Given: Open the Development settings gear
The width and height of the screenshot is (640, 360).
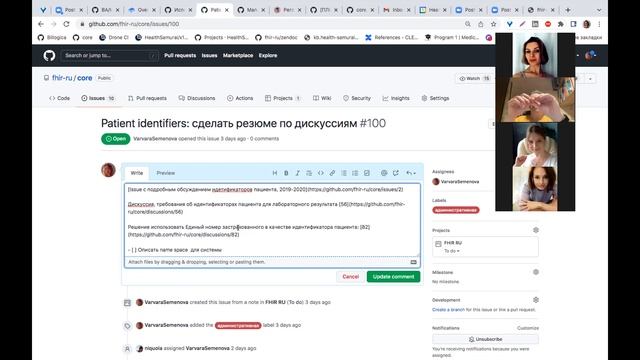Looking at the screenshot, I should (536, 300).
